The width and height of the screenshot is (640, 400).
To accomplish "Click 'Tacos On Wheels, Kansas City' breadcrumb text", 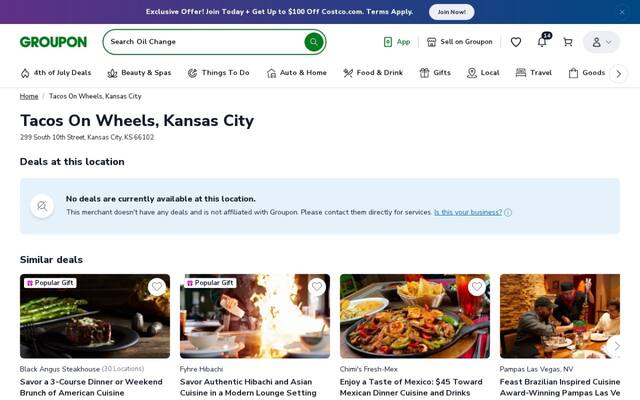I will (95, 96).
